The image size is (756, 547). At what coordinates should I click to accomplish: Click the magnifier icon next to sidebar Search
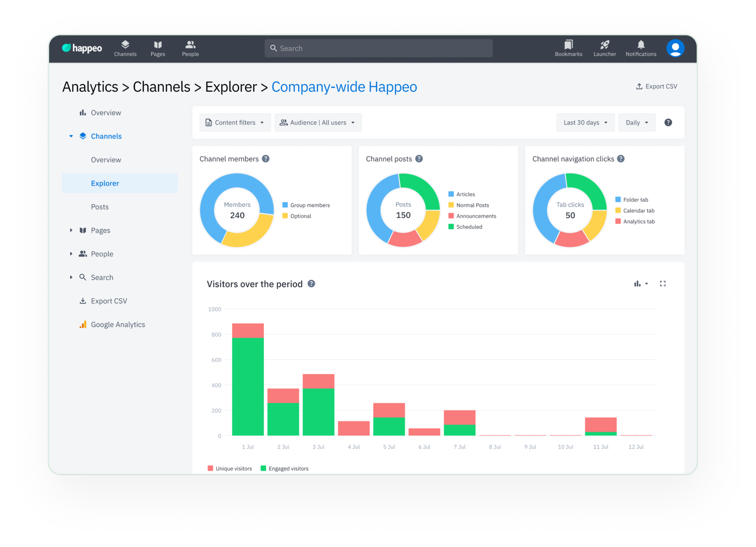[83, 277]
